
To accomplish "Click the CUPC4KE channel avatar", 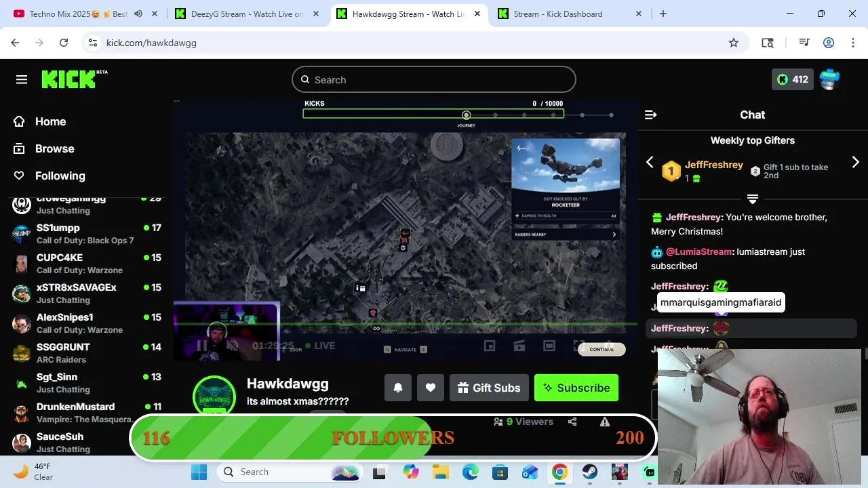I will pyautogui.click(x=22, y=264).
